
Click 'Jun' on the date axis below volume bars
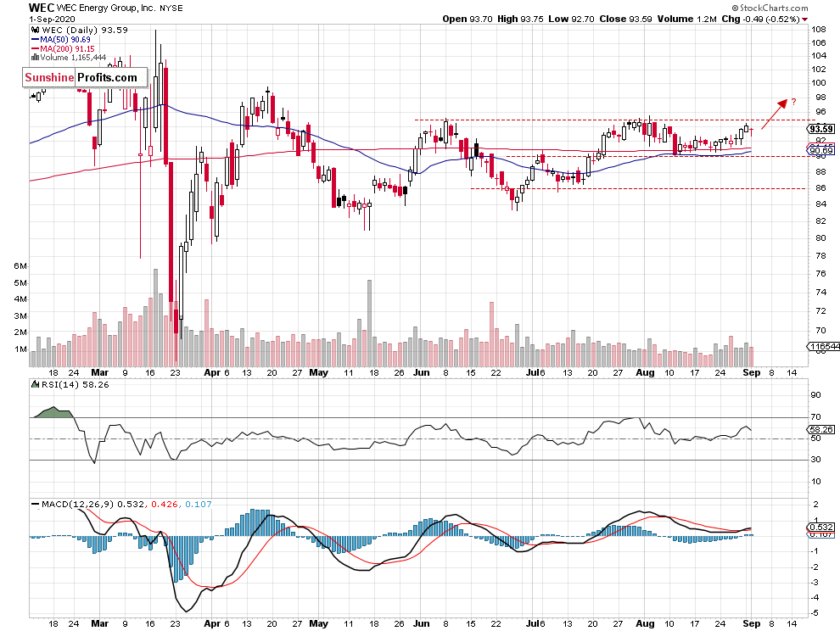422,373
